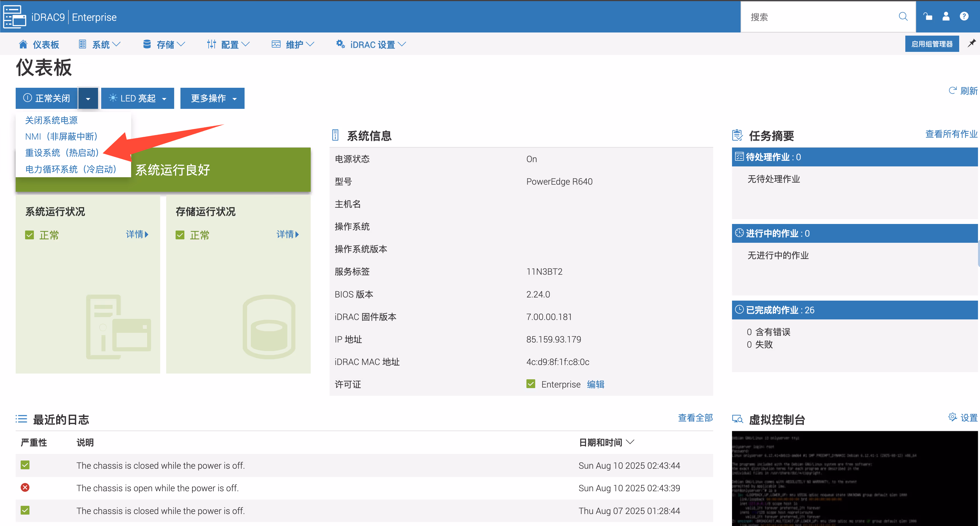Expand the 存储 menu chevron
Viewport: 980px width, 526px height.
(x=181, y=44)
